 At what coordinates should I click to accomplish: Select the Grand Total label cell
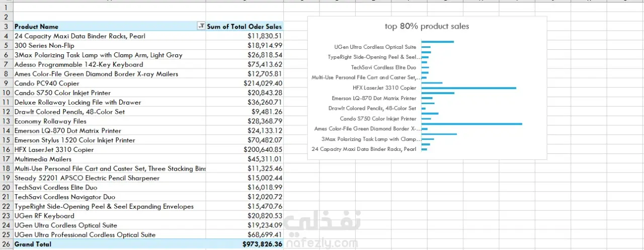(109, 244)
